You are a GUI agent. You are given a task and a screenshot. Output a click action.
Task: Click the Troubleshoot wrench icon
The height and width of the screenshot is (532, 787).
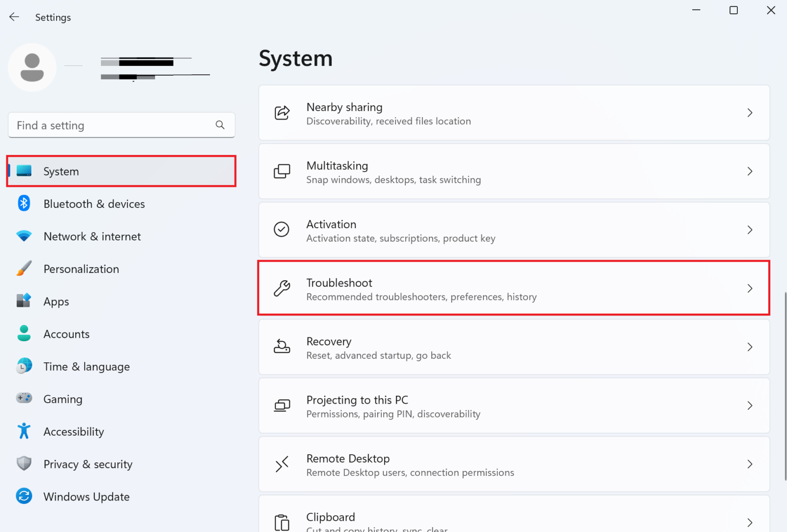281,288
